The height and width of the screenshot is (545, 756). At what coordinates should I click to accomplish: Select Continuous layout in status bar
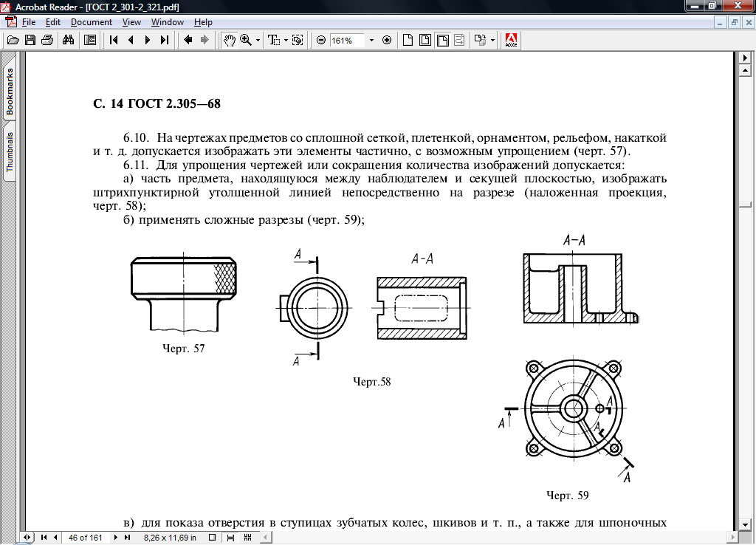[230, 538]
